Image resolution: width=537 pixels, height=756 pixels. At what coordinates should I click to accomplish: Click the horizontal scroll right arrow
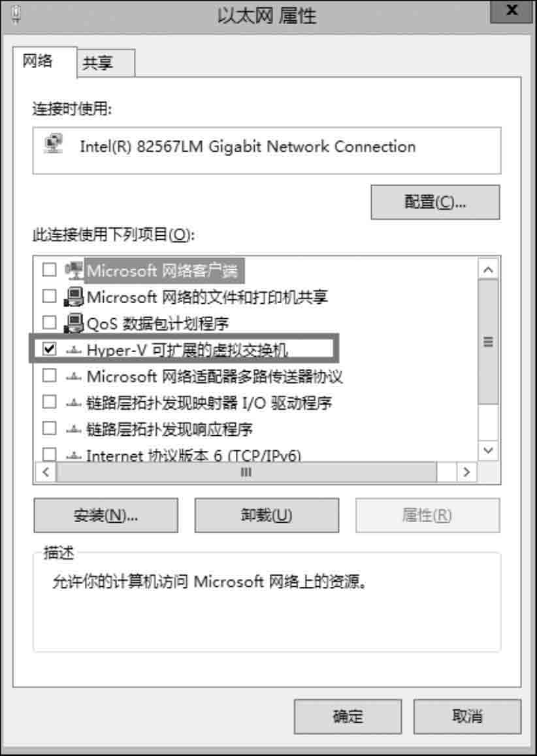coord(466,472)
